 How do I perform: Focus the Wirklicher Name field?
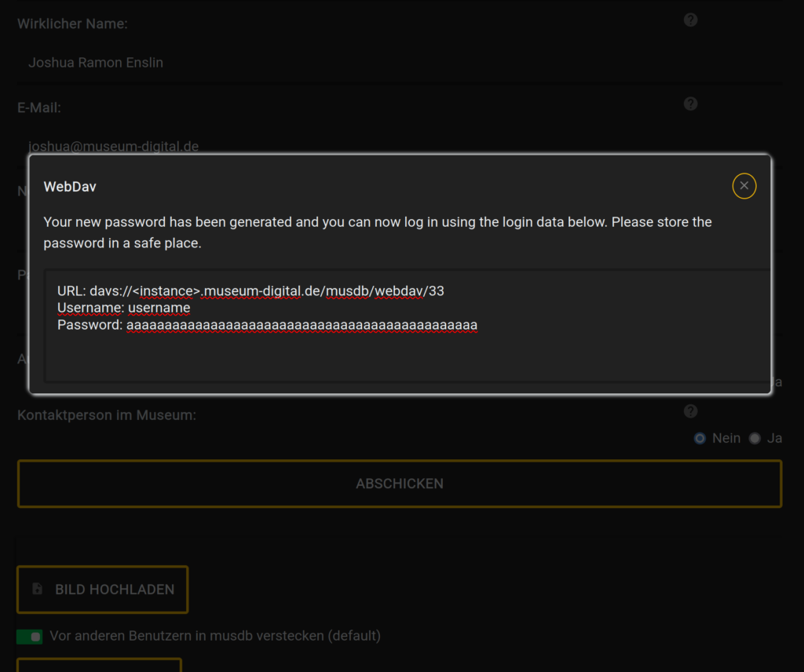400,63
